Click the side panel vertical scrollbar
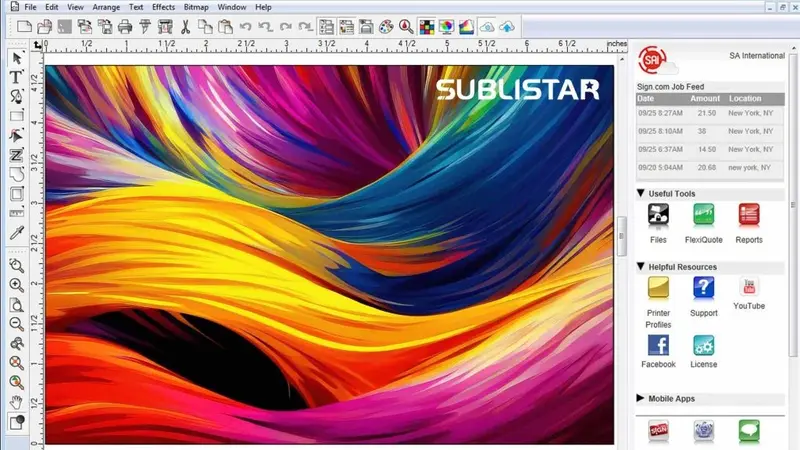The height and width of the screenshot is (450, 800). point(792,204)
